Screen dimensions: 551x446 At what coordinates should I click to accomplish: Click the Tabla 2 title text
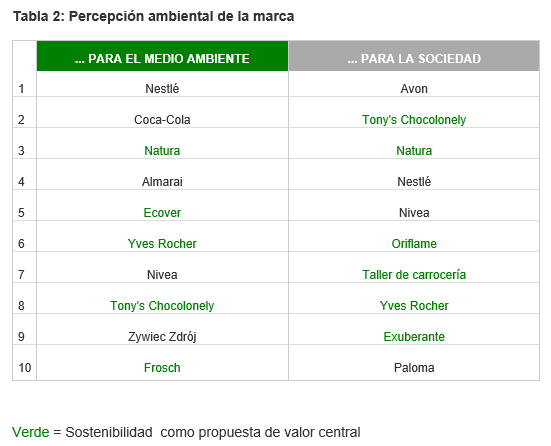pos(153,16)
